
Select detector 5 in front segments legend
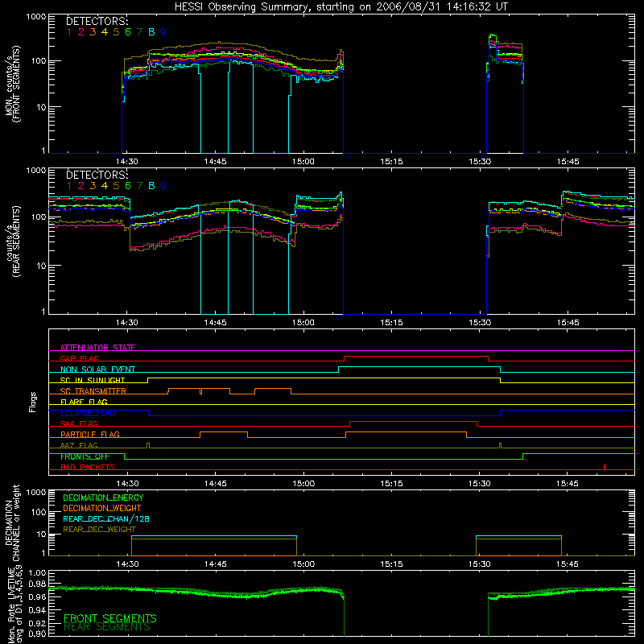pyautogui.click(x=116, y=32)
